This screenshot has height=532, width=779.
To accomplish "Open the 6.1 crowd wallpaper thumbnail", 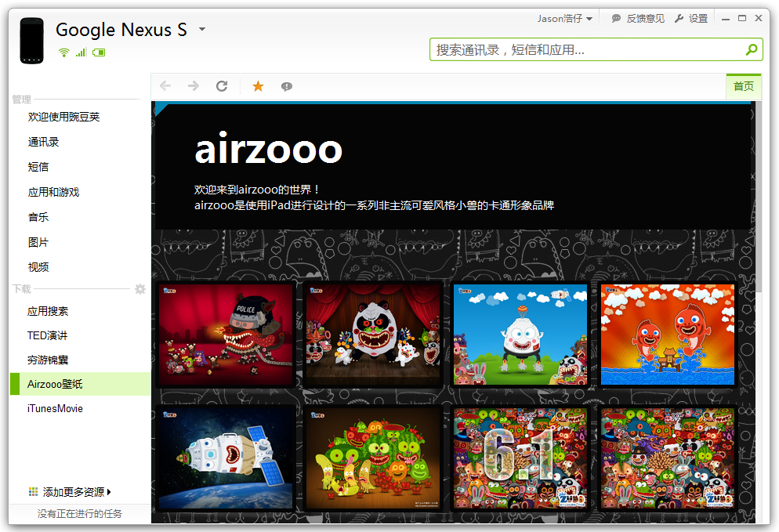I will 520,458.
